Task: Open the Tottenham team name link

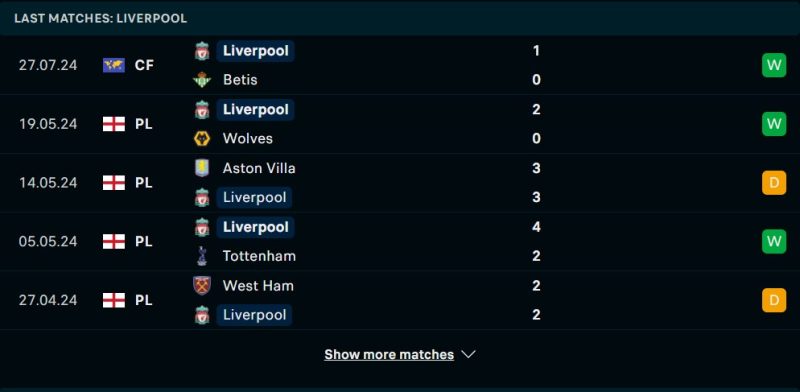Action: pyautogui.click(x=259, y=256)
